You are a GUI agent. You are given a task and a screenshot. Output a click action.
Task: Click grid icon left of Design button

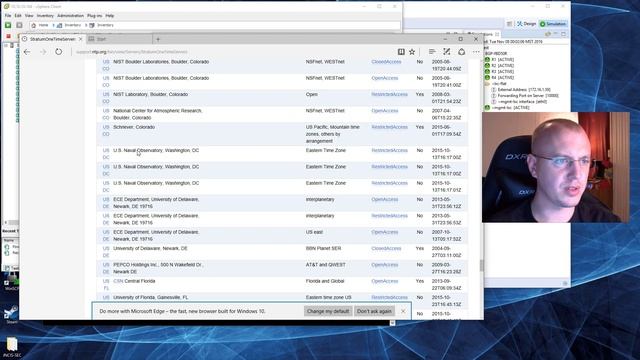point(509,24)
